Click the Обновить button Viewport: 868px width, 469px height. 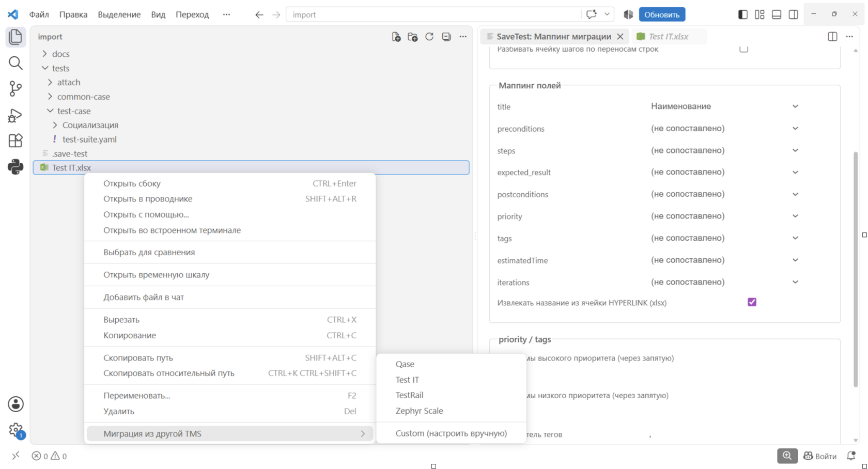[x=662, y=14]
